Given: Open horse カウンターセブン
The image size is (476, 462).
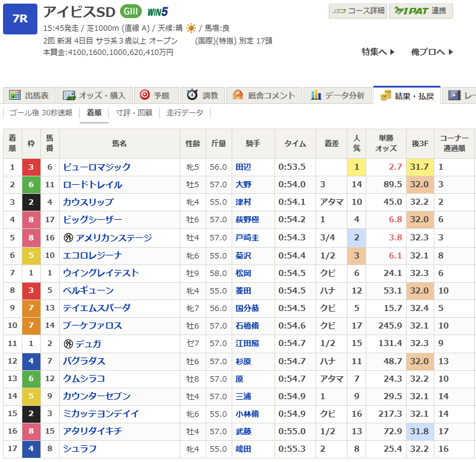Looking at the screenshot, I should point(97,396).
